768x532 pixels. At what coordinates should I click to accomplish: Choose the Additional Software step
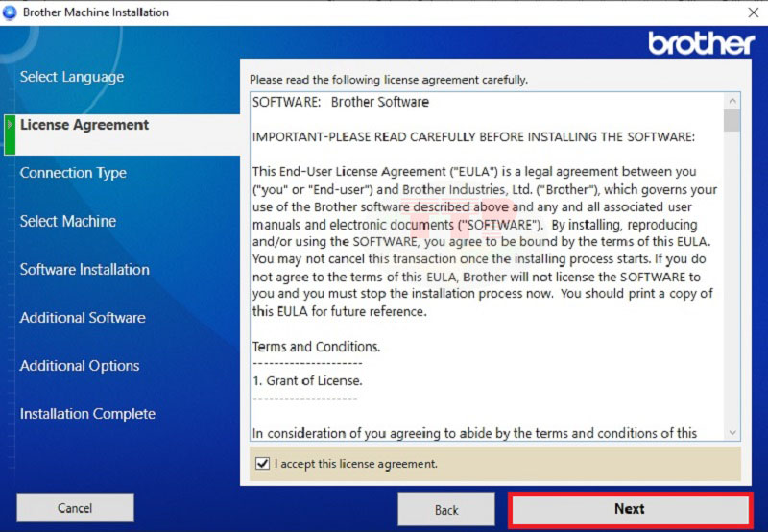click(83, 318)
